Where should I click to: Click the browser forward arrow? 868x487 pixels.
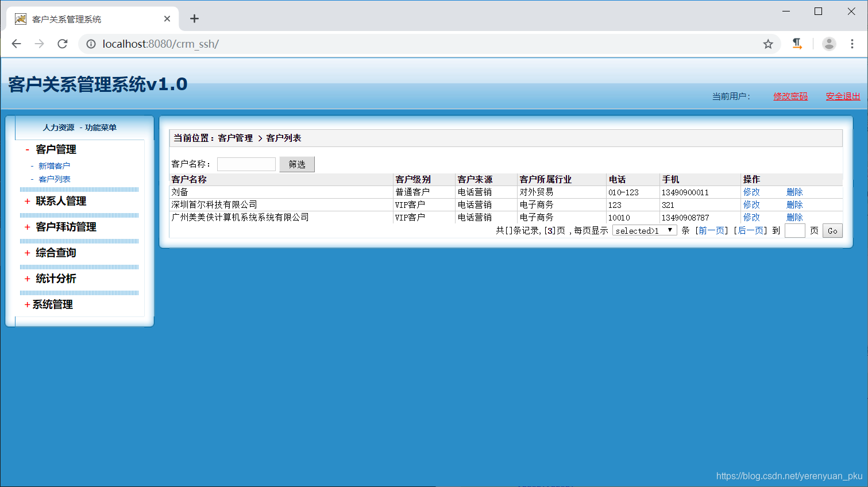pyautogui.click(x=39, y=44)
